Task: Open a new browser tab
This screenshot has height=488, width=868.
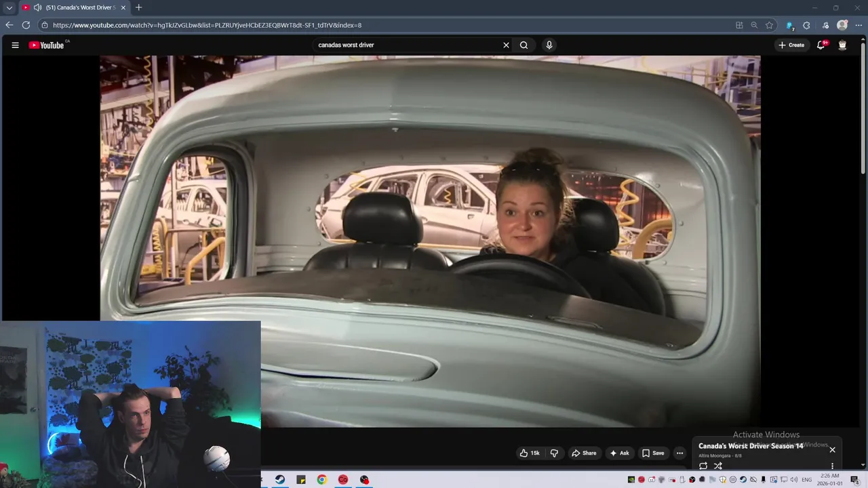Action: (x=138, y=7)
